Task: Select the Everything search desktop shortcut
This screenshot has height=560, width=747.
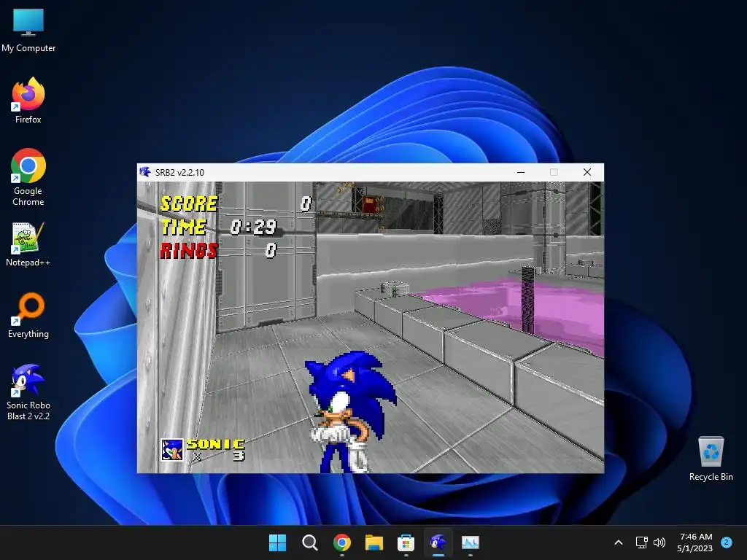Action: pos(28,315)
